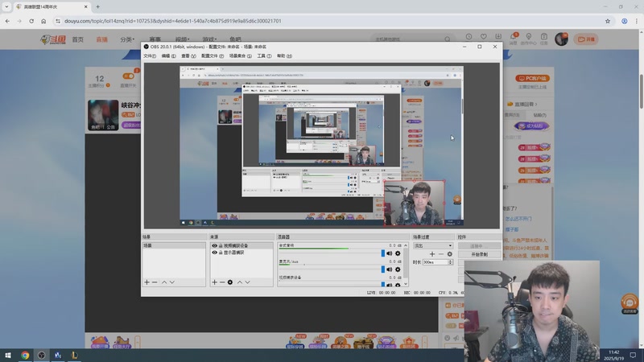This screenshot has height=362, width=644.
Task: Mute the 麦克风/Aux speaker icon
Action: click(390, 269)
